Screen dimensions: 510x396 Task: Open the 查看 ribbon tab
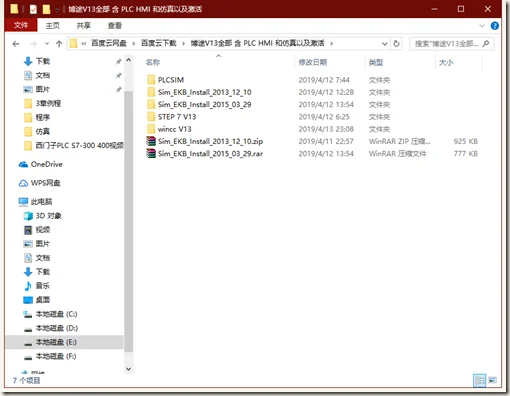point(115,25)
